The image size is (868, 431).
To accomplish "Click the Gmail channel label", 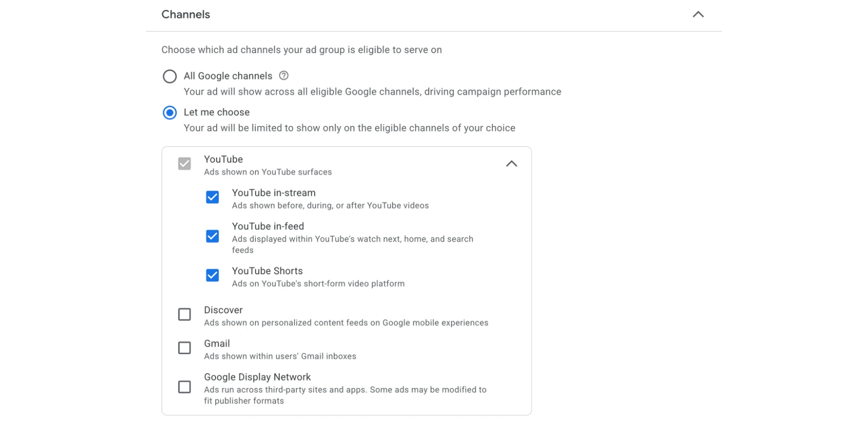I will coord(217,343).
